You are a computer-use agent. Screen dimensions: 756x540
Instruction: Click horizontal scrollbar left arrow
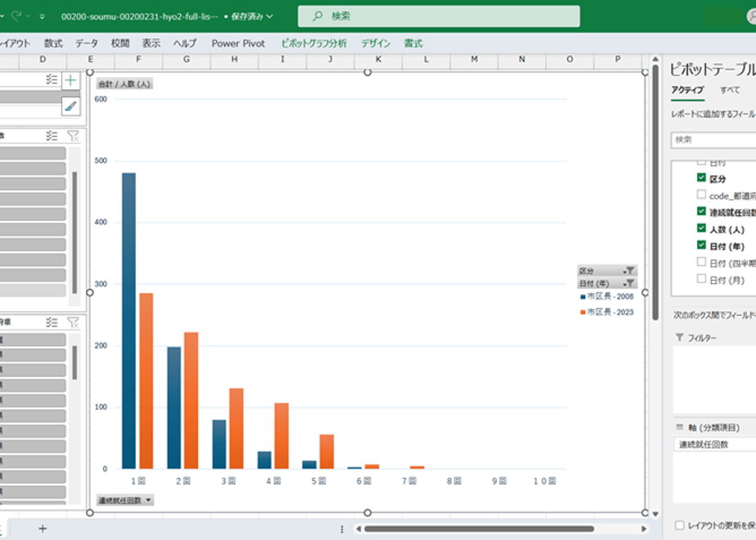358,529
